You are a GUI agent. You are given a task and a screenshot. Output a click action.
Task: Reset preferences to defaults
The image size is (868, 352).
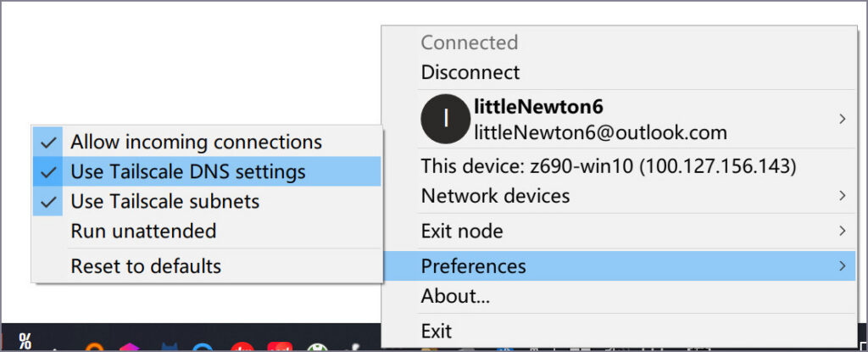(146, 266)
